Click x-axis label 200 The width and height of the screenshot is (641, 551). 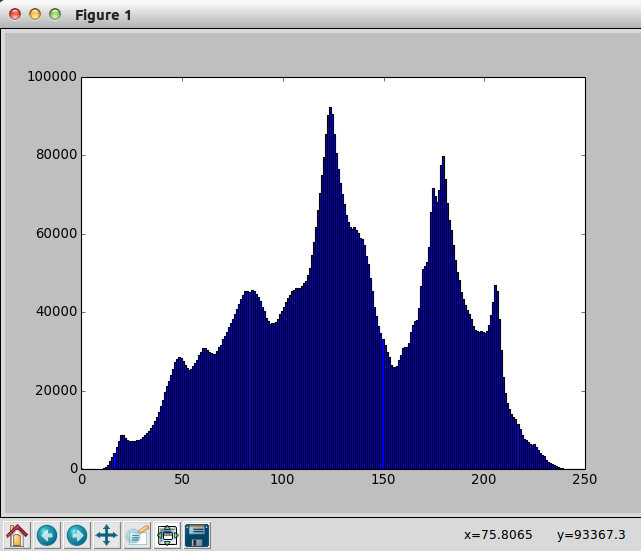point(484,479)
